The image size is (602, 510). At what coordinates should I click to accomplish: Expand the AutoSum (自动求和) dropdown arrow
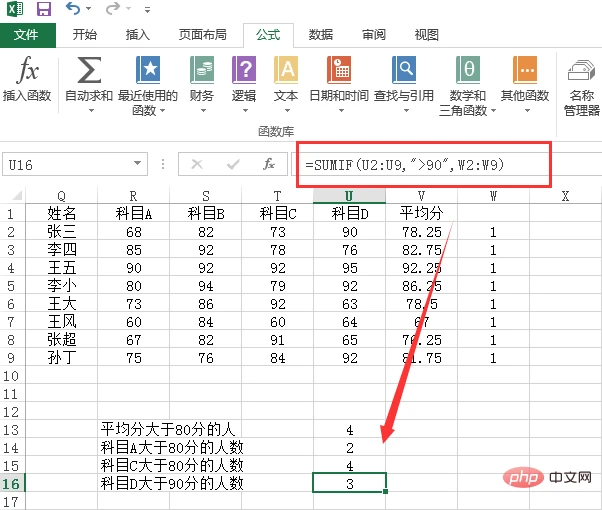91,111
